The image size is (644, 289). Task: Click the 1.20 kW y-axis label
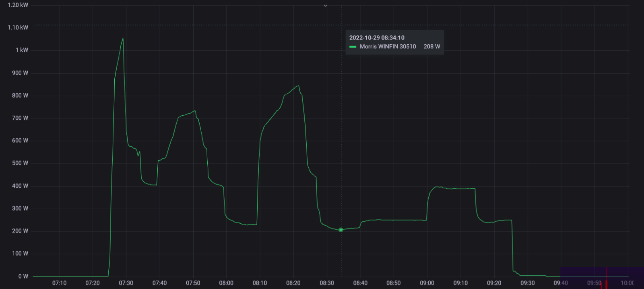pyautogui.click(x=18, y=5)
